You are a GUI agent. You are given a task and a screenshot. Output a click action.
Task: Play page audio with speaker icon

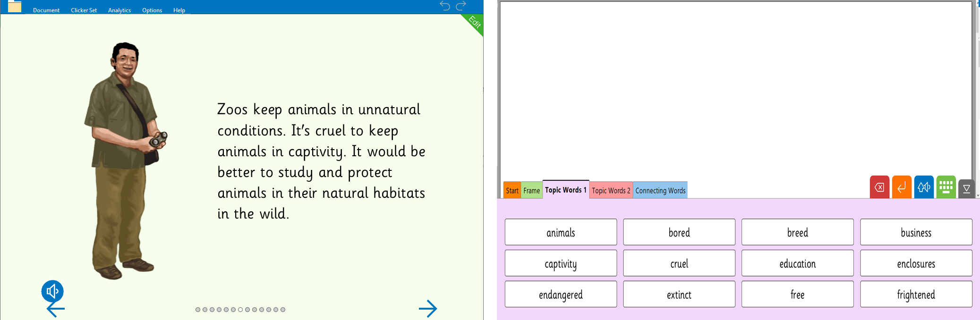pyautogui.click(x=52, y=291)
